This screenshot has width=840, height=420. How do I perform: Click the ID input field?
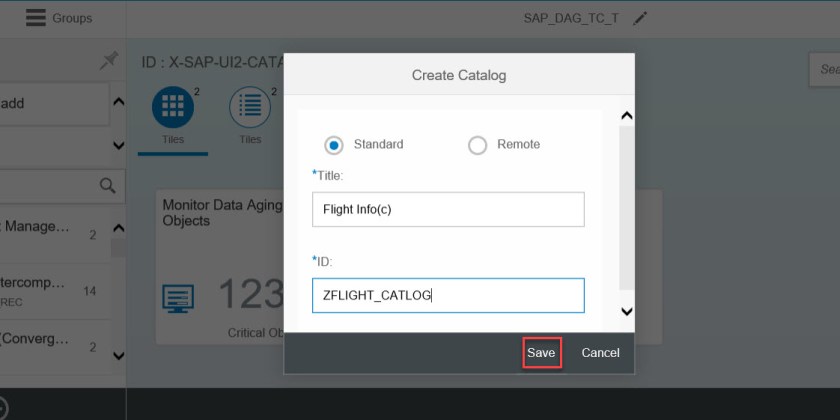[x=448, y=295]
